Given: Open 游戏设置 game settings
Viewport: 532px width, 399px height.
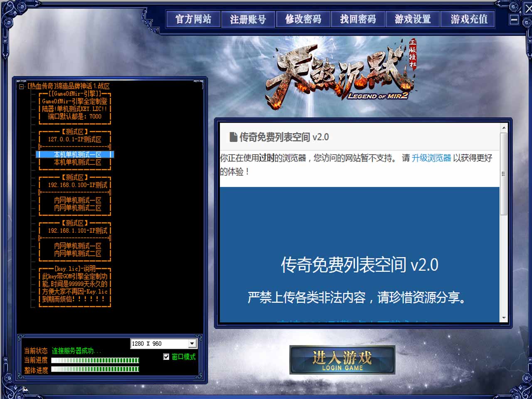Looking at the screenshot, I should [413, 19].
